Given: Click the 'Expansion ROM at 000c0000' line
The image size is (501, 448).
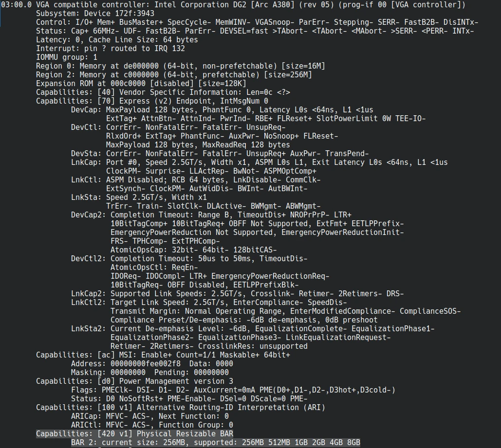Looking at the screenshot, I should pos(141,83).
